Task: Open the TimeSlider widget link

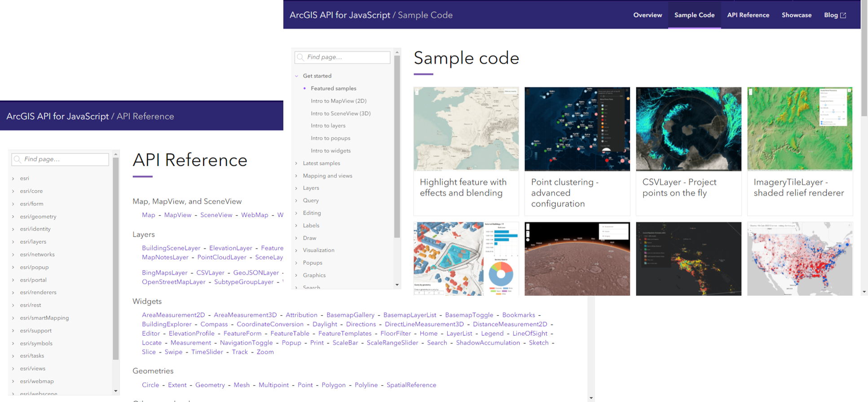Action: click(207, 352)
